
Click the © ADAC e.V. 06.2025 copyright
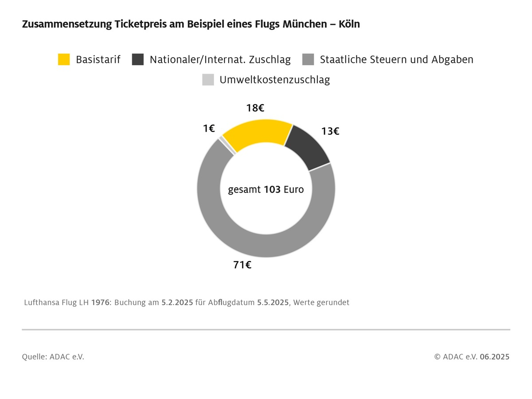tap(472, 357)
